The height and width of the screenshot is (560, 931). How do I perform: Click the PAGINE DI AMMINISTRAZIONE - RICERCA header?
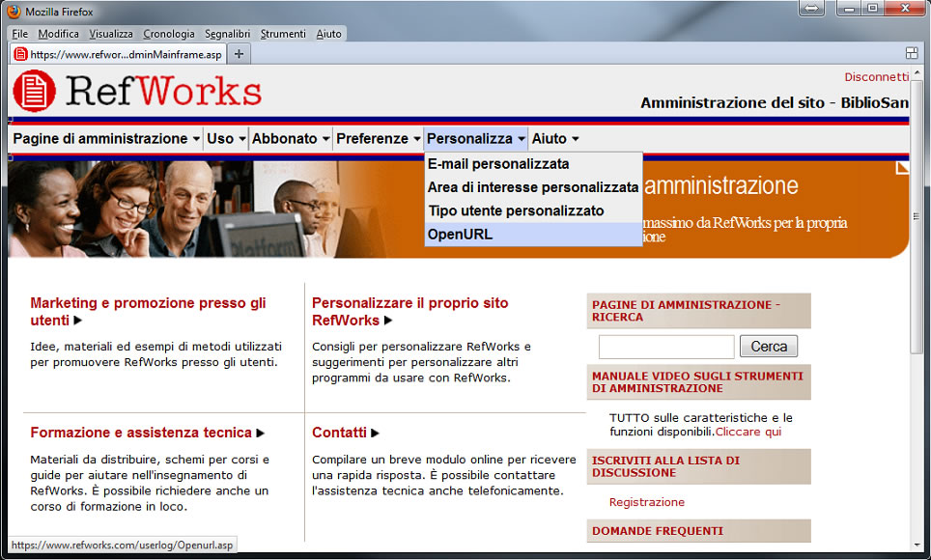click(698, 311)
